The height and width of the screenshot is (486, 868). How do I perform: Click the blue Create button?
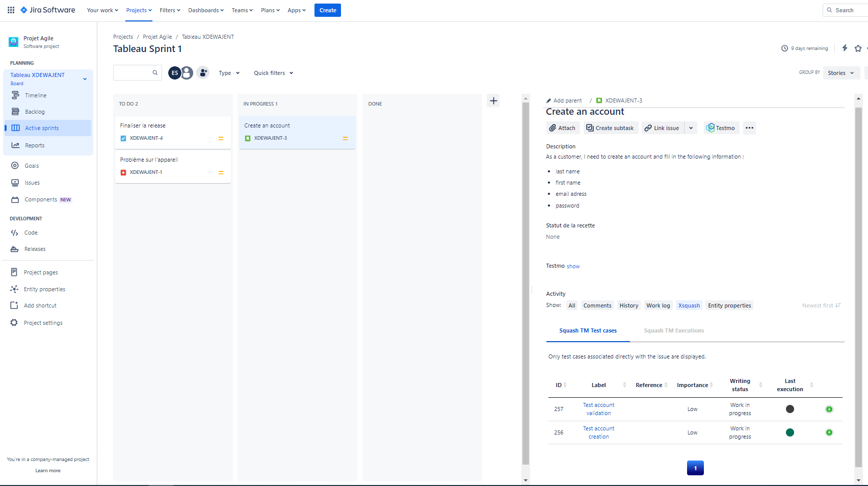327,10
